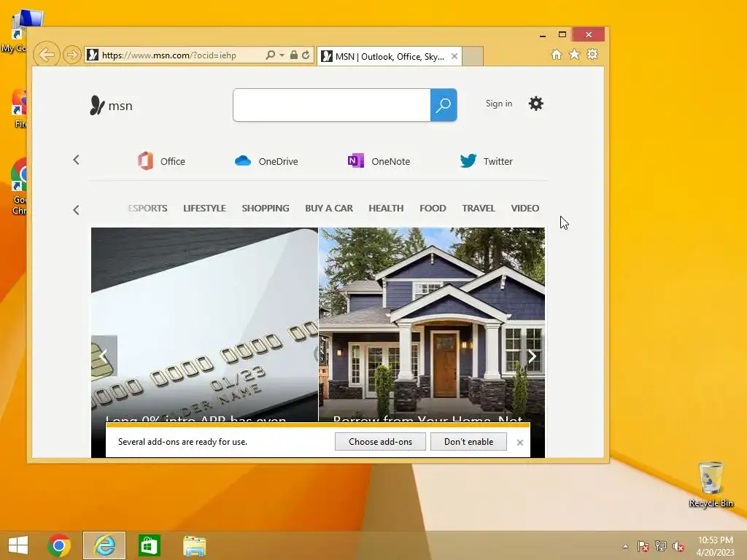View the security lock icon report
The width and height of the screenshot is (747, 560).
coord(293,55)
